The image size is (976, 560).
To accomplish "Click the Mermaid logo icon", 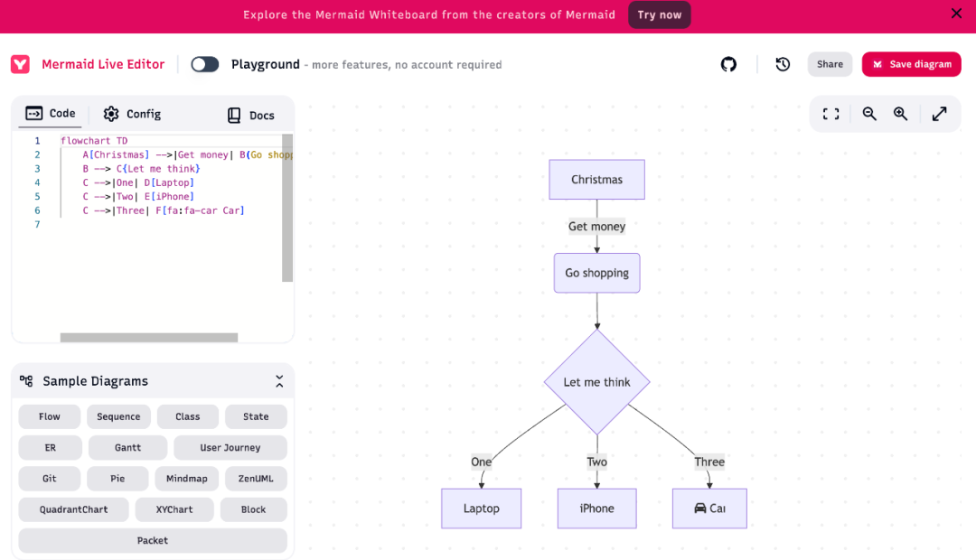I will (20, 64).
